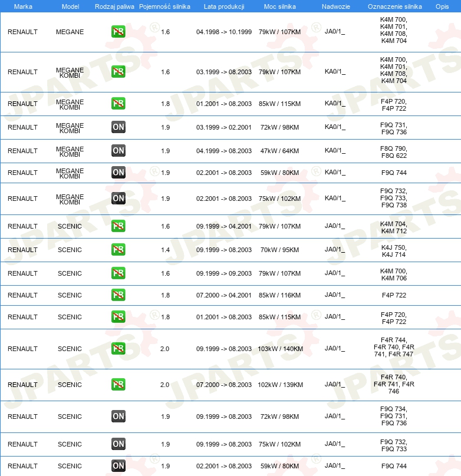Click SCENIC model in the 1.4 row
The image size is (461, 476).
click(70, 250)
